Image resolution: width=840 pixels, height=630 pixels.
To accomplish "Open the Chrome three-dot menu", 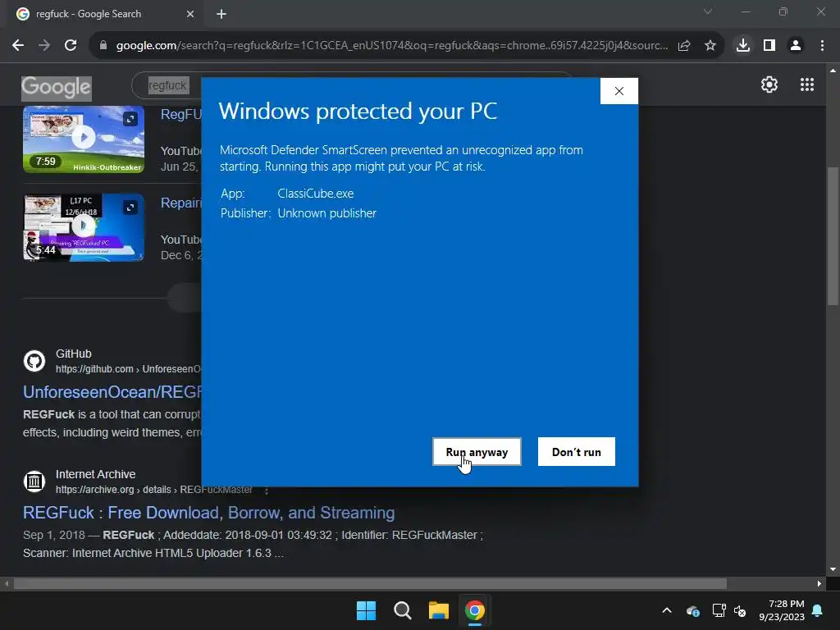I will [822, 46].
